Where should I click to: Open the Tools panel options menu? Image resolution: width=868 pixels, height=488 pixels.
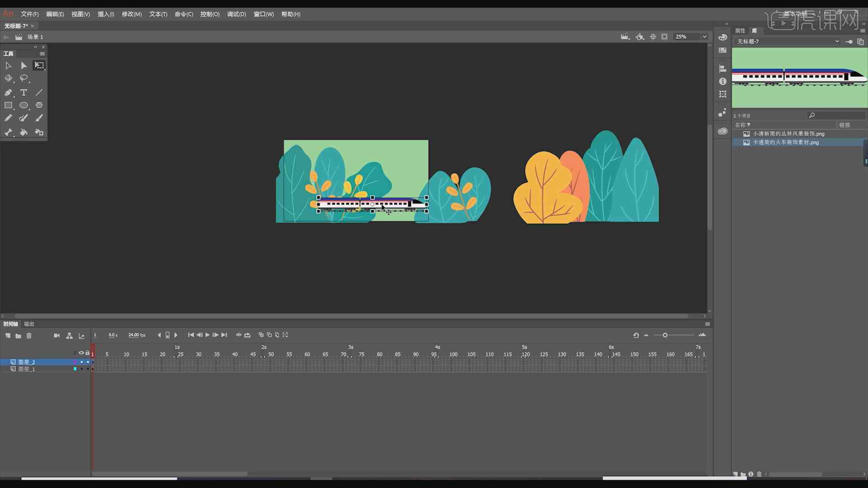click(x=42, y=54)
